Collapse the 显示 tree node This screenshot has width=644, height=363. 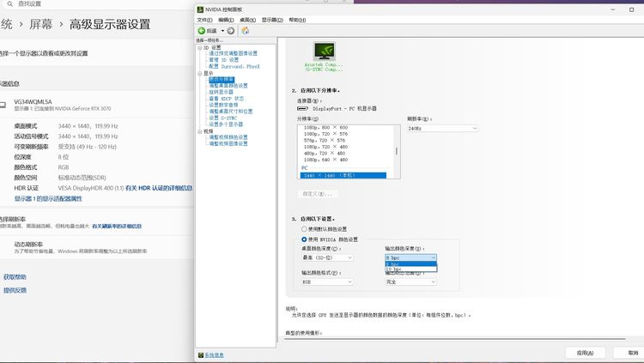coord(199,74)
